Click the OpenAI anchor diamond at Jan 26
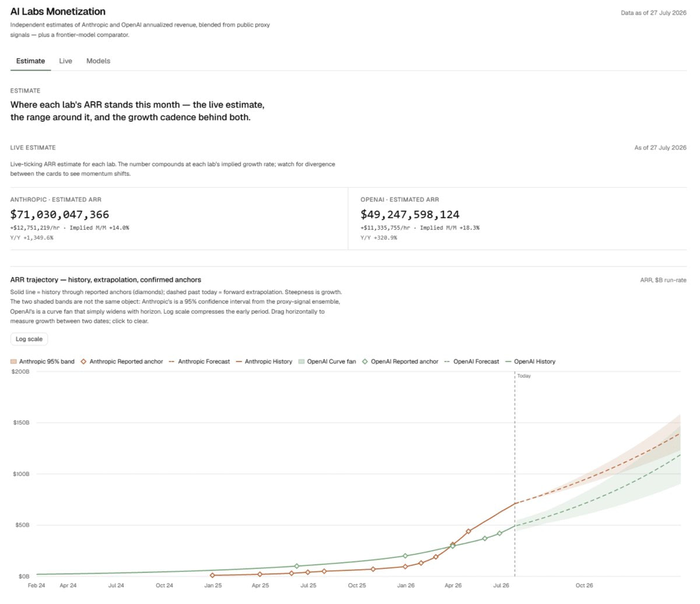The height and width of the screenshot is (604, 700). click(x=405, y=556)
